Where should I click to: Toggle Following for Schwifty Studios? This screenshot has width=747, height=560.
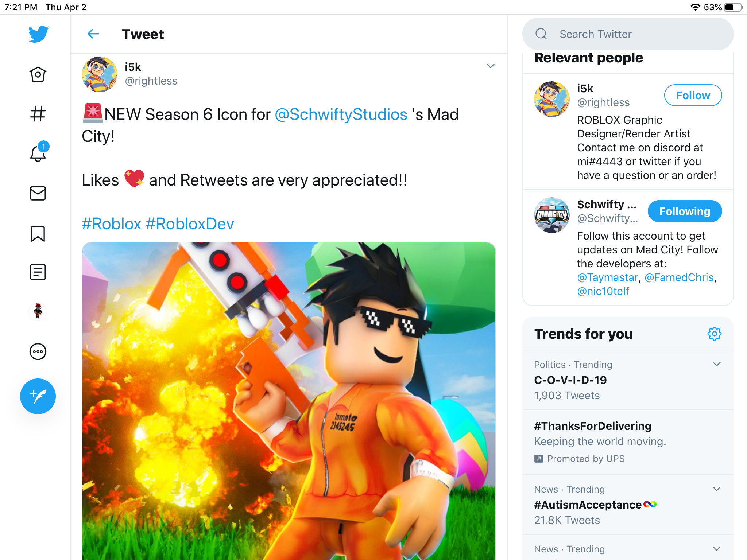point(685,211)
